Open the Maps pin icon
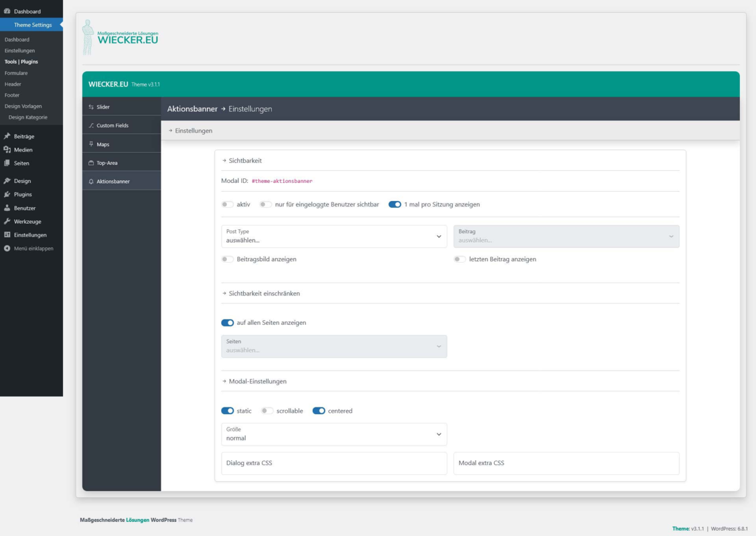The width and height of the screenshot is (756, 536). tap(91, 144)
